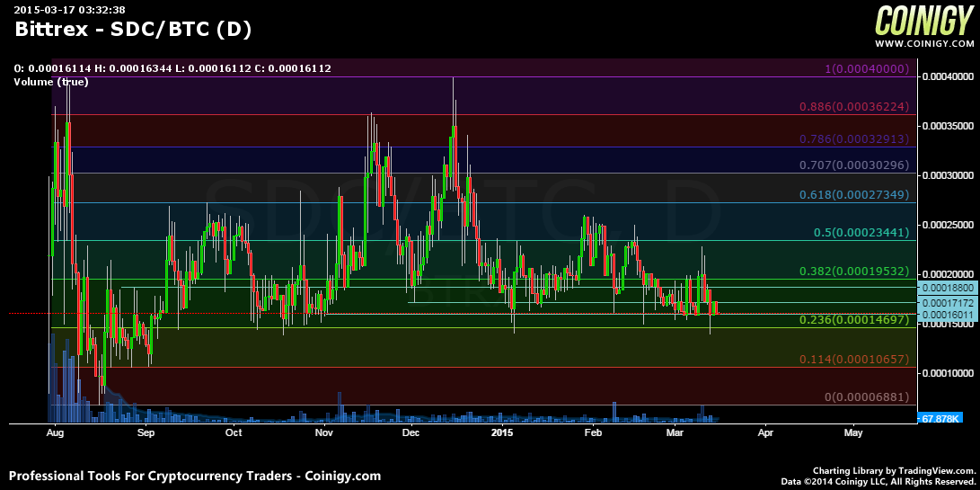Click the Professional Tools footer text
Screen dimensions: 980x490
[x=194, y=476]
